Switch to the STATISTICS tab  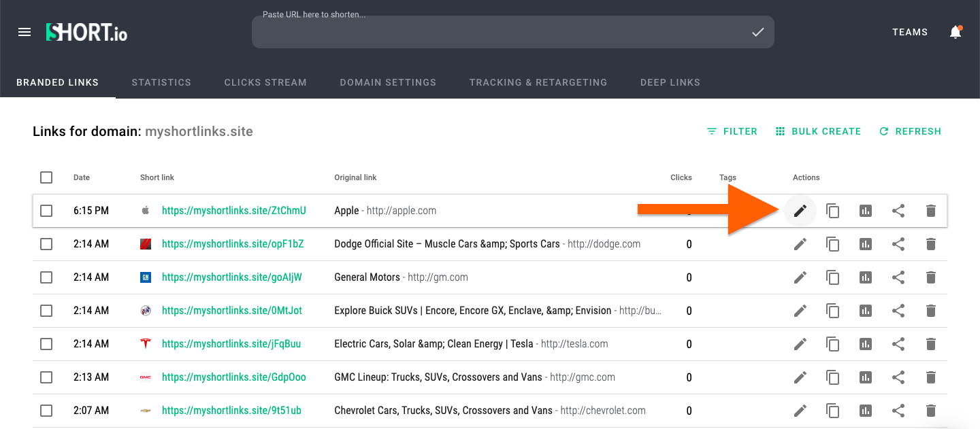click(x=161, y=82)
